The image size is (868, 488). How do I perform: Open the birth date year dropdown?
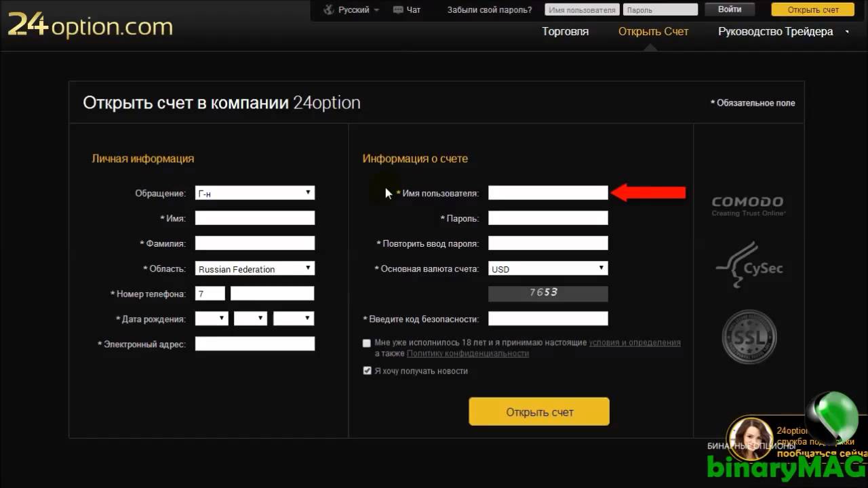tap(293, 319)
